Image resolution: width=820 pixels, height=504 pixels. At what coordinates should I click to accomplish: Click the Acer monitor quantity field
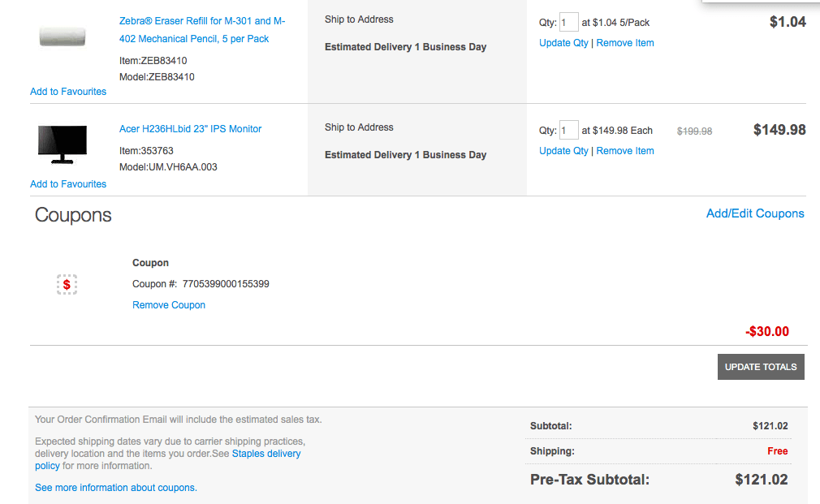569,130
